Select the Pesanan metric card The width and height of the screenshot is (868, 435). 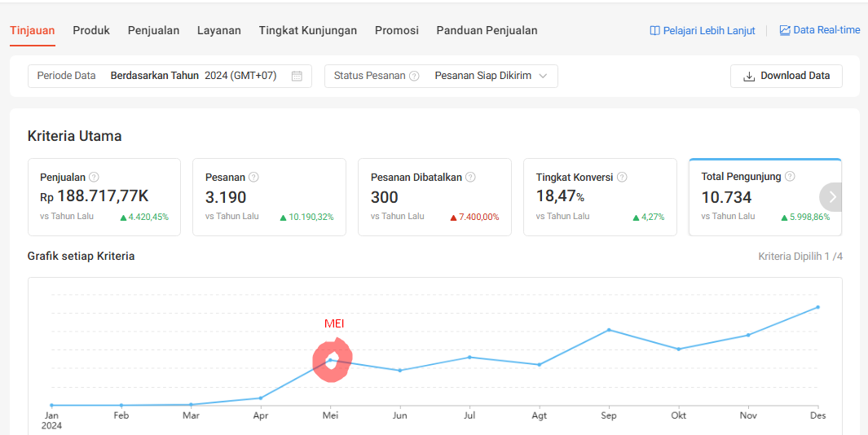point(269,197)
